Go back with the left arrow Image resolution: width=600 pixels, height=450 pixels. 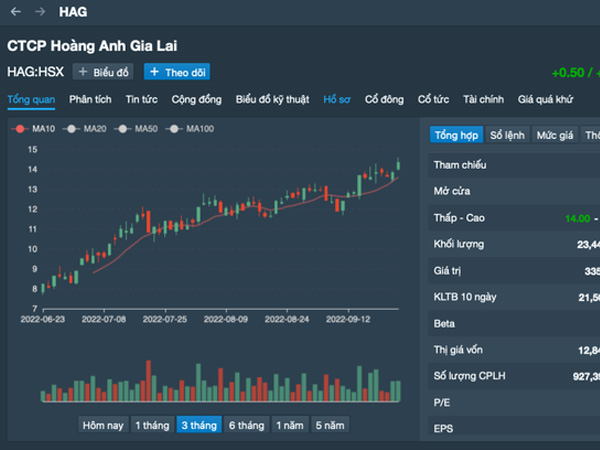point(16,12)
